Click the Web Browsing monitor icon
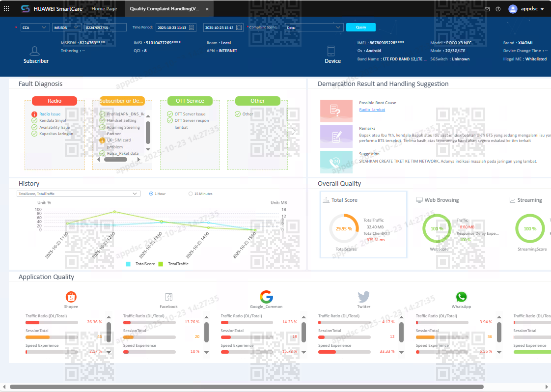 tap(419, 200)
